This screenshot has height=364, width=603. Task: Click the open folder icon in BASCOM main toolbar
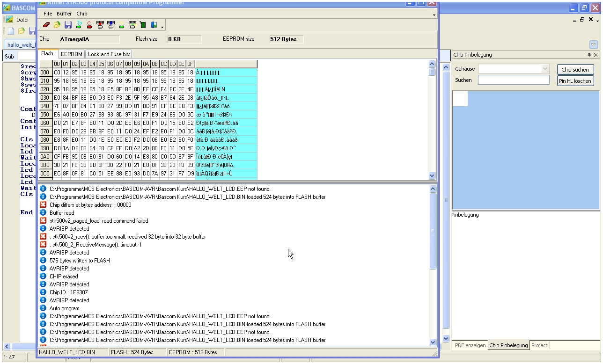(22, 31)
